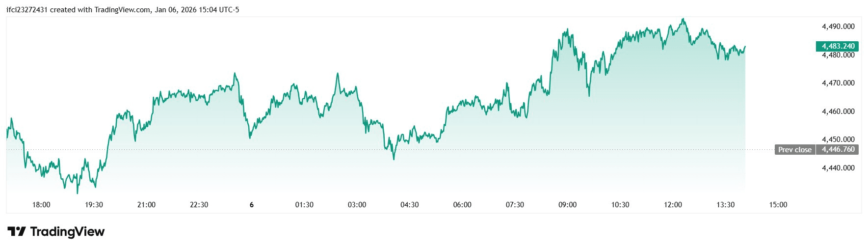Click the 06:00 time axis marker
The height and width of the screenshot is (250, 868).
462,205
